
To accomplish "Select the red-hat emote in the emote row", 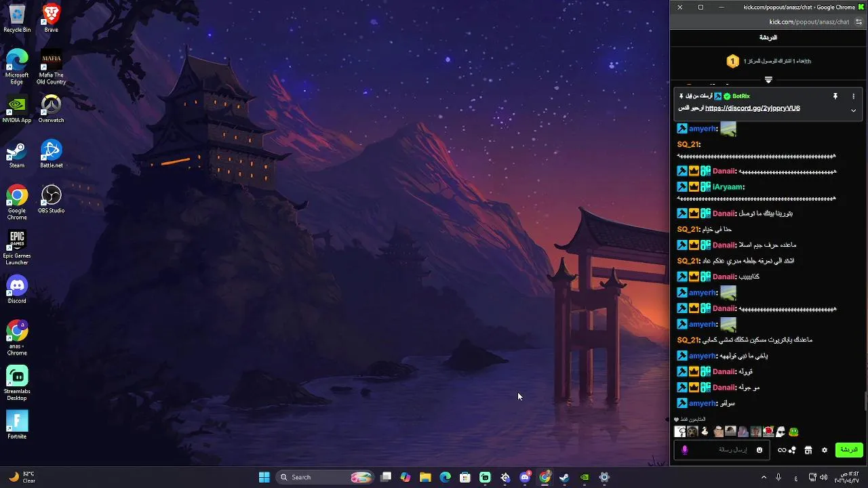I will (768, 431).
